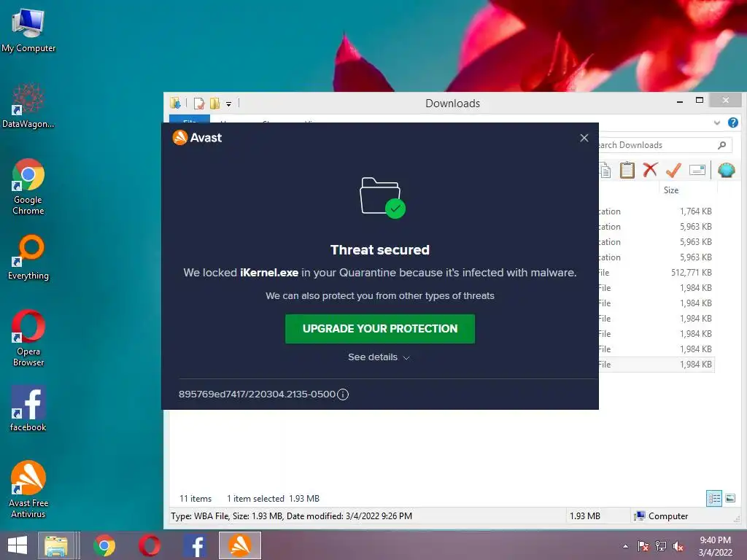Open Everything search desktop shortcut
Viewport: 747px width, 560px height.
click(x=28, y=257)
